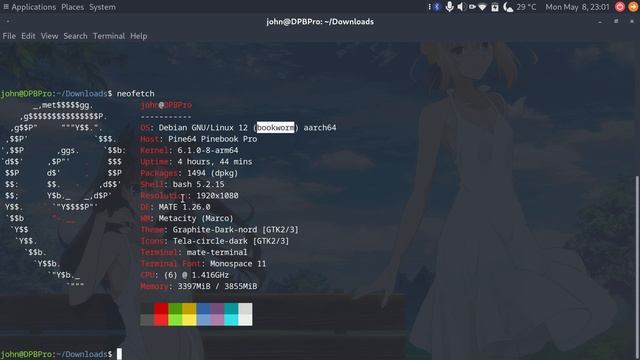Click the terminal window title john@DPBPro: ~/Downloads
Image resolution: width=640 pixels, height=360 pixels.
(320, 22)
